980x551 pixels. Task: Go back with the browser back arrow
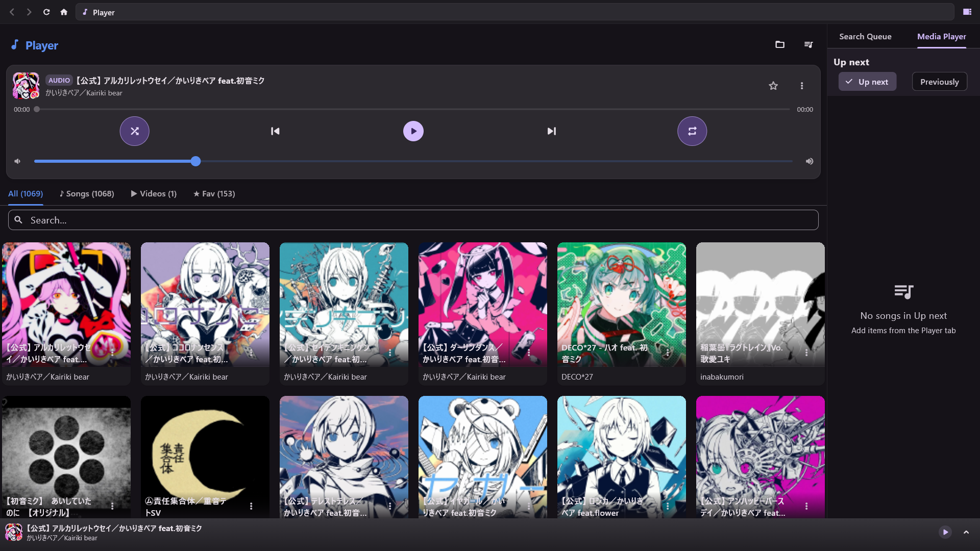[x=12, y=12]
